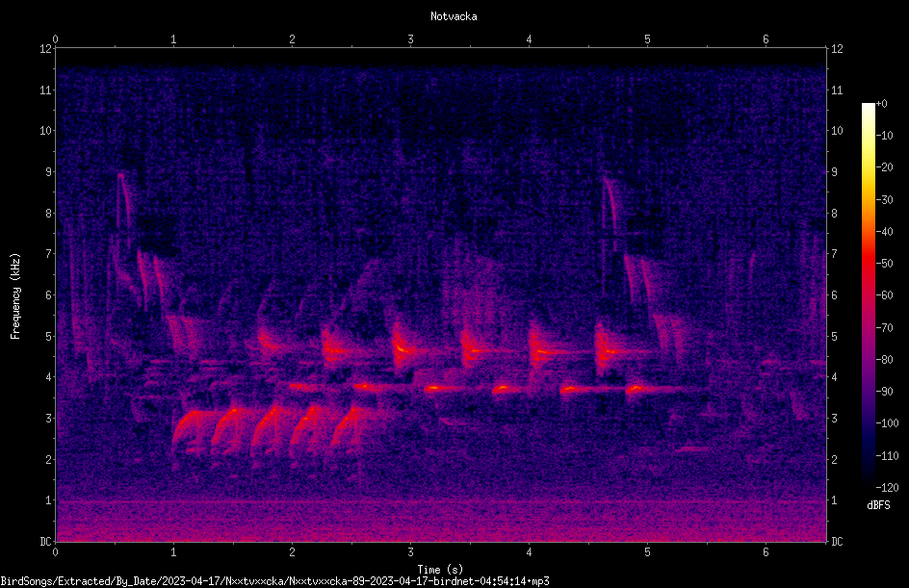
Task: Click the bright note at 4.6 kHz near 3 seconds
Action: click(x=402, y=348)
